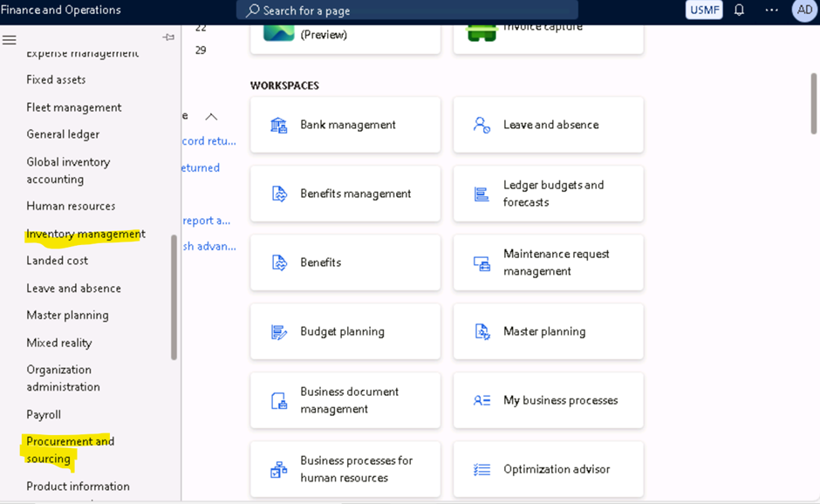Click the 'sh advan...' link

pos(209,246)
